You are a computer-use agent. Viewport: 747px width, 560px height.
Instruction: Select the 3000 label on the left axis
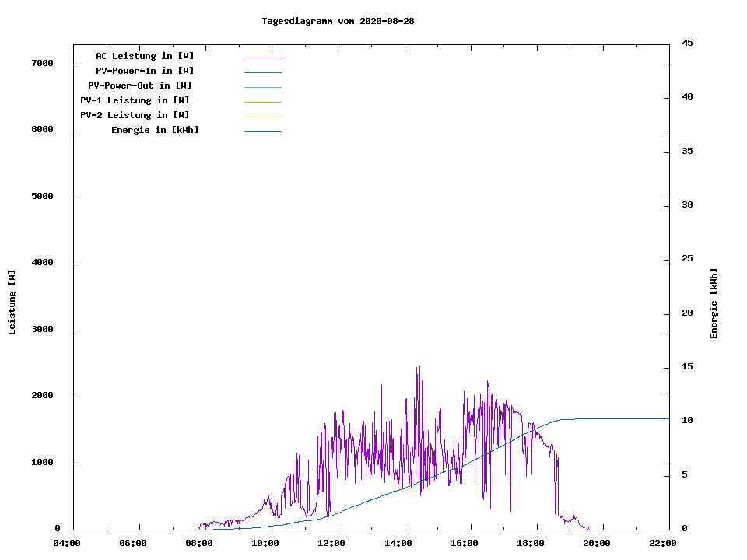[43, 330]
